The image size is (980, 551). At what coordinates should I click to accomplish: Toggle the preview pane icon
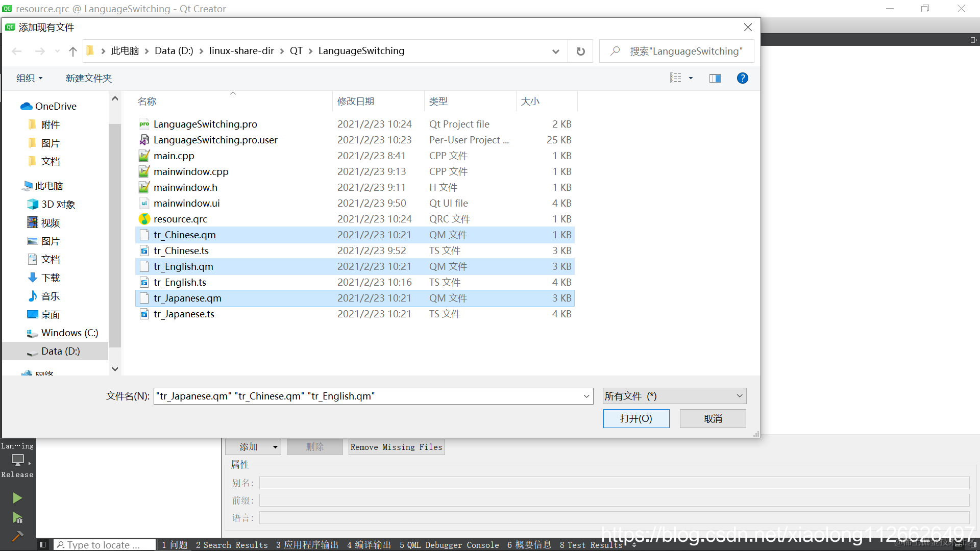tap(715, 78)
